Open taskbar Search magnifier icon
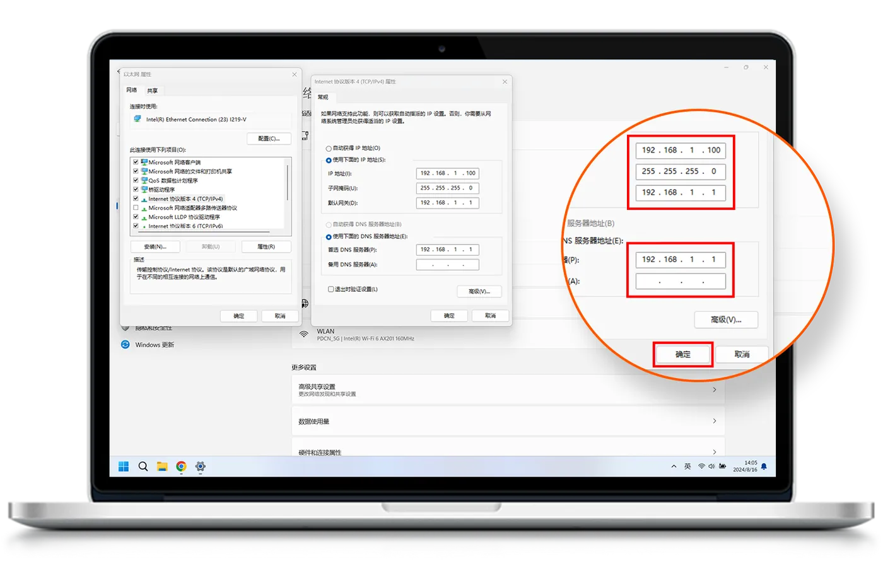Screen dimensions: 883x588 [x=143, y=466]
